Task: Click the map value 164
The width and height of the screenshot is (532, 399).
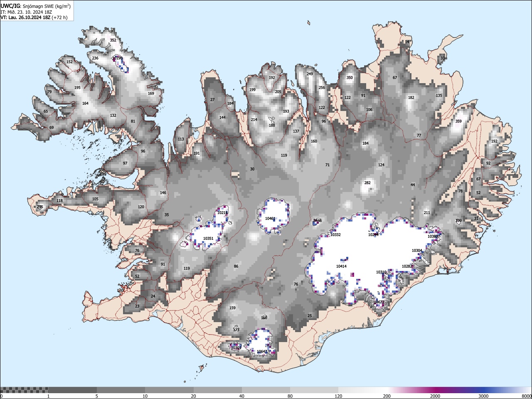Action: point(85,103)
